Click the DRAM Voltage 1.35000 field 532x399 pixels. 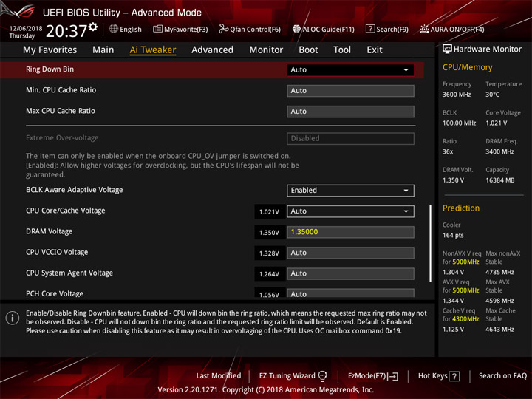[350, 232]
